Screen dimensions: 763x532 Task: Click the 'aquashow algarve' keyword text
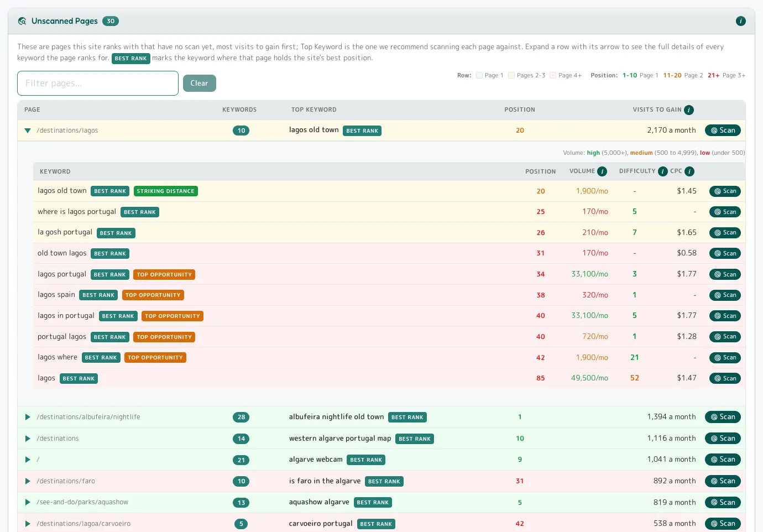point(319,502)
